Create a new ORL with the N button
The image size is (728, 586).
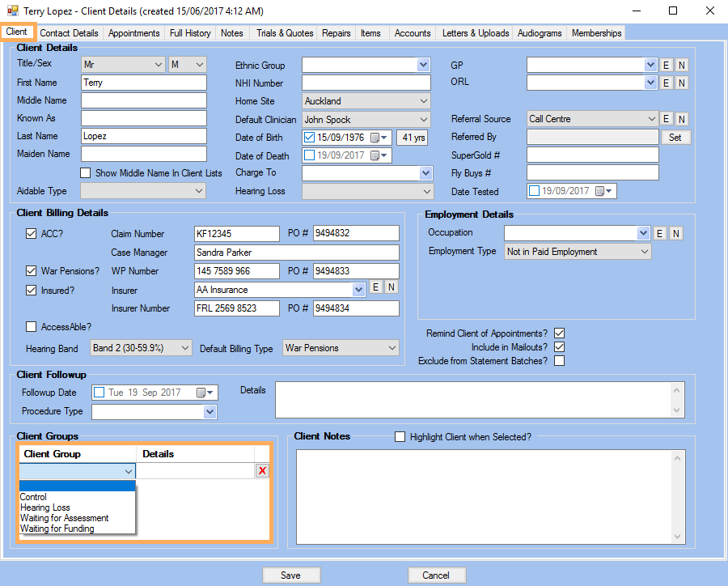pos(681,83)
